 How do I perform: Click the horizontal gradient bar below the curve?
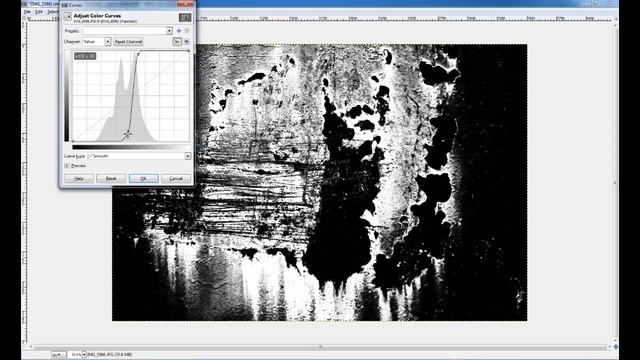(131, 147)
